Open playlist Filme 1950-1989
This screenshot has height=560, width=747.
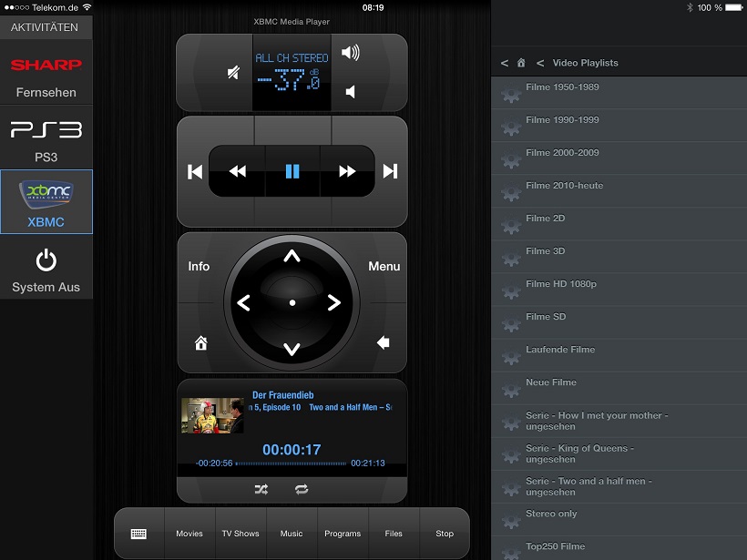(619, 93)
